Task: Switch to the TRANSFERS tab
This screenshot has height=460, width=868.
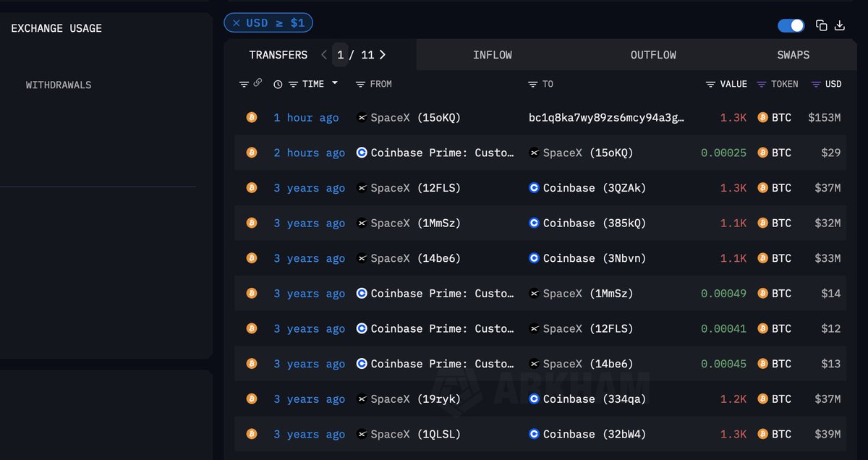Action: [x=278, y=55]
